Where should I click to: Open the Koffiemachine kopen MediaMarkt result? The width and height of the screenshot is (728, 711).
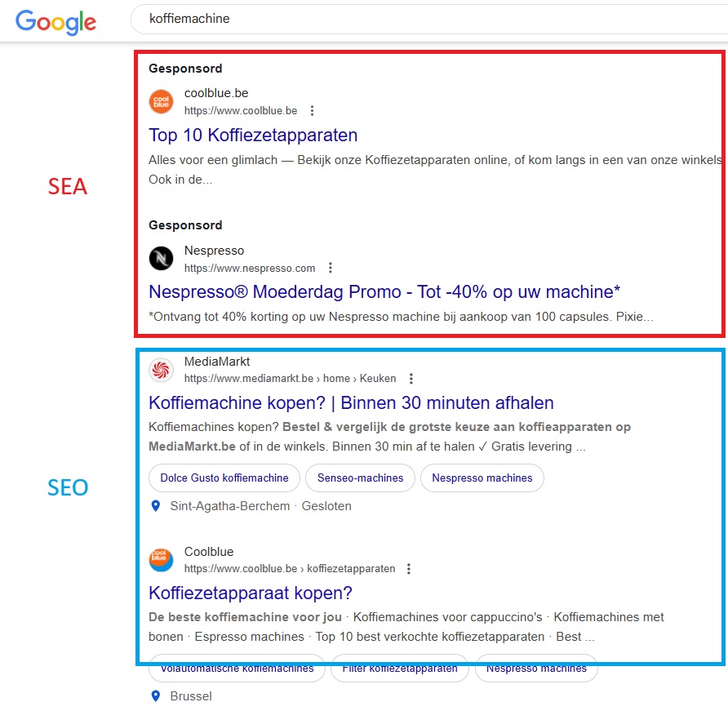coord(351,402)
